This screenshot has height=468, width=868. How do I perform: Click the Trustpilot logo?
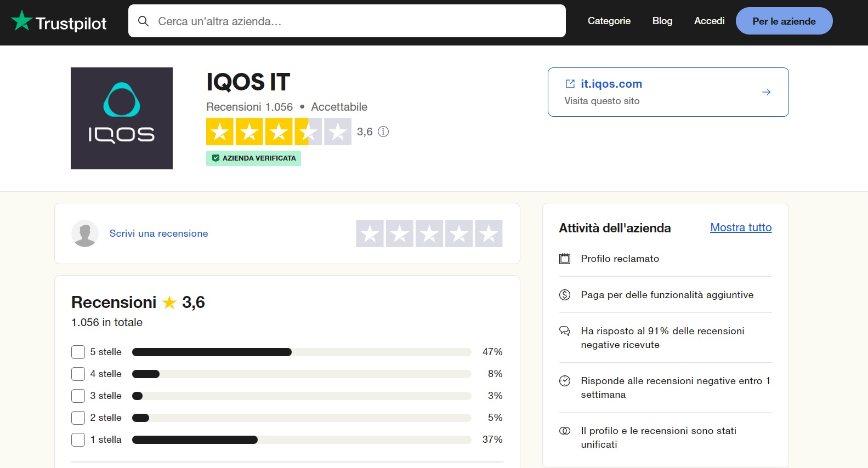point(59,21)
